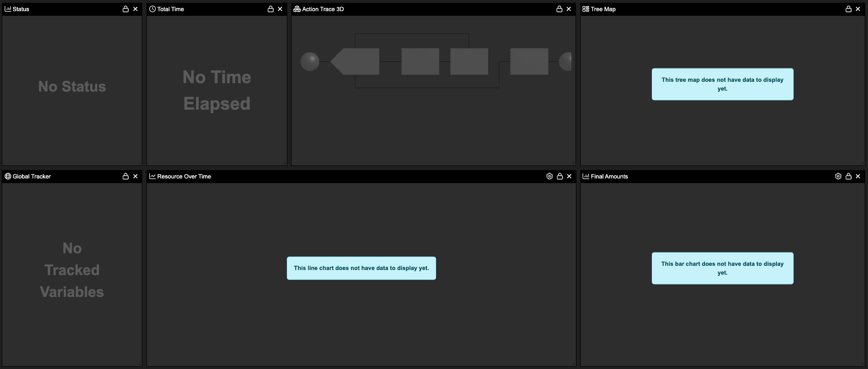Click the Tree Map grid icon

pyautogui.click(x=586, y=9)
